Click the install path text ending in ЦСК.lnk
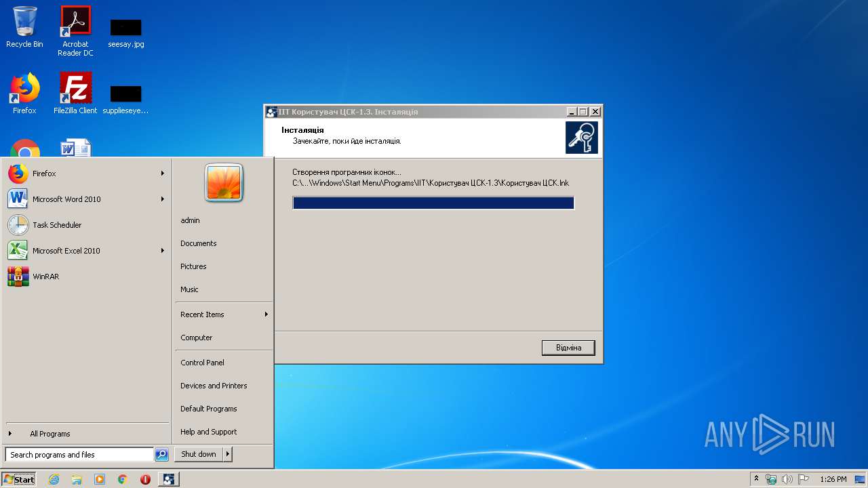Viewport: 868px width, 488px height. click(431, 183)
